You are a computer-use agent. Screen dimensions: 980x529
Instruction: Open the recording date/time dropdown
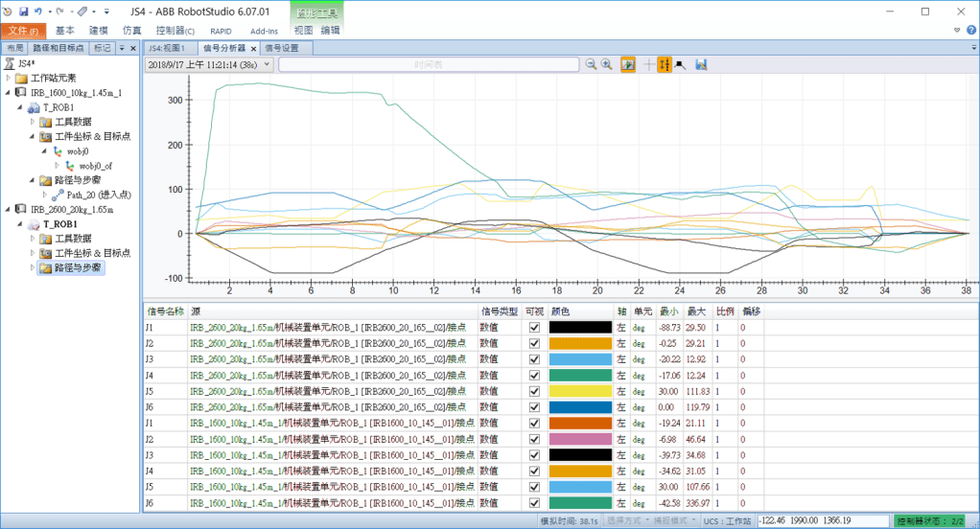(x=267, y=64)
